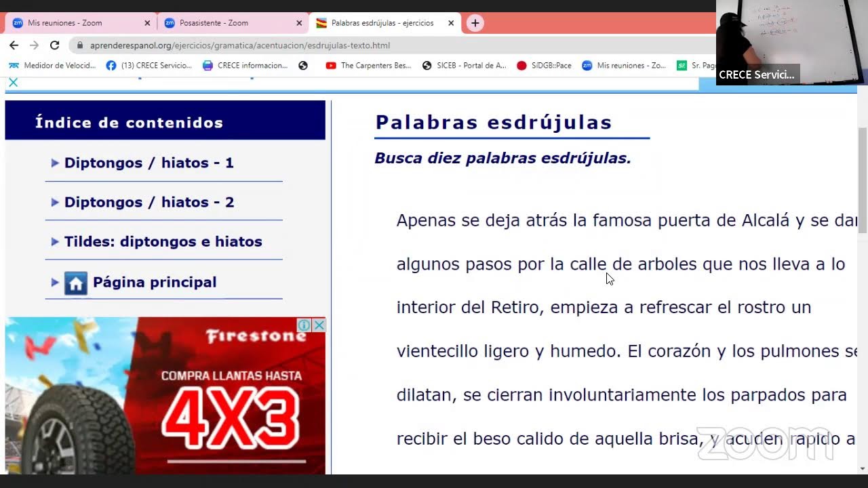Image resolution: width=868 pixels, height=488 pixels.
Task: Go to the Página principal link
Action: pyautogui.click(x=155, y=283)
